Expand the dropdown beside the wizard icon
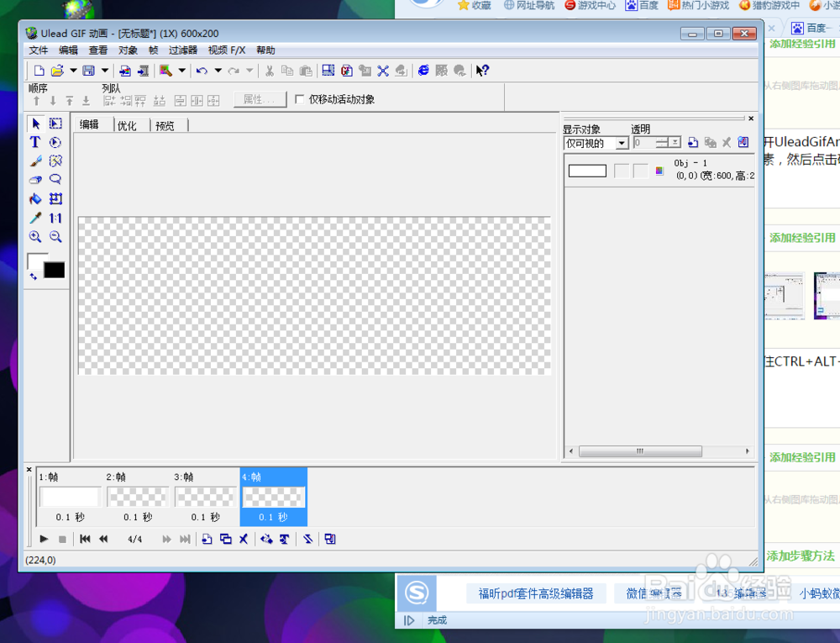 click(x=182, y=71)
